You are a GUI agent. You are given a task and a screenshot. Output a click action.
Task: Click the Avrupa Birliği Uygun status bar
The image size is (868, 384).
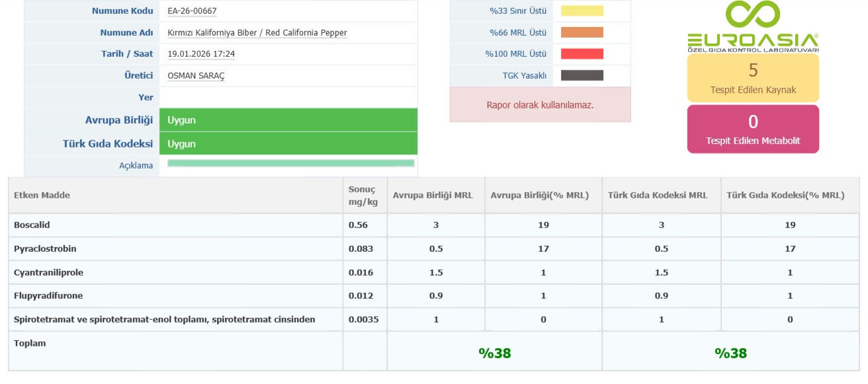coord(288,120)
